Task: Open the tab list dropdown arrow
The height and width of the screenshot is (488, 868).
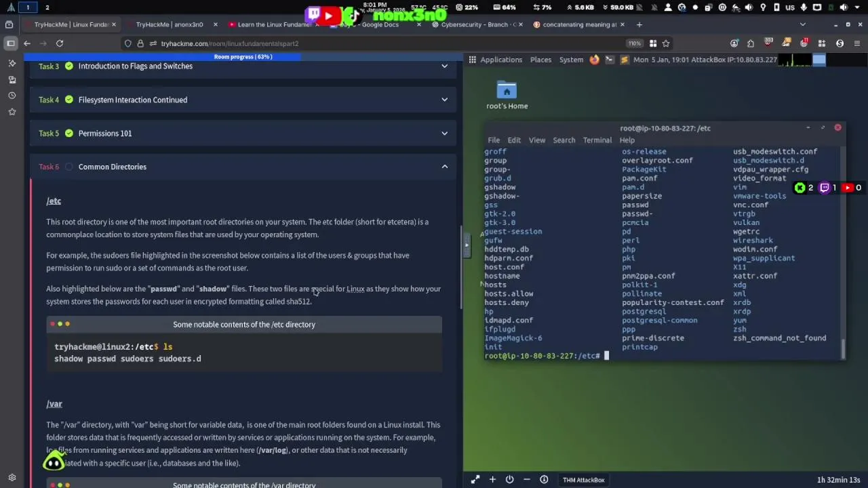Action: pos(803,24)
